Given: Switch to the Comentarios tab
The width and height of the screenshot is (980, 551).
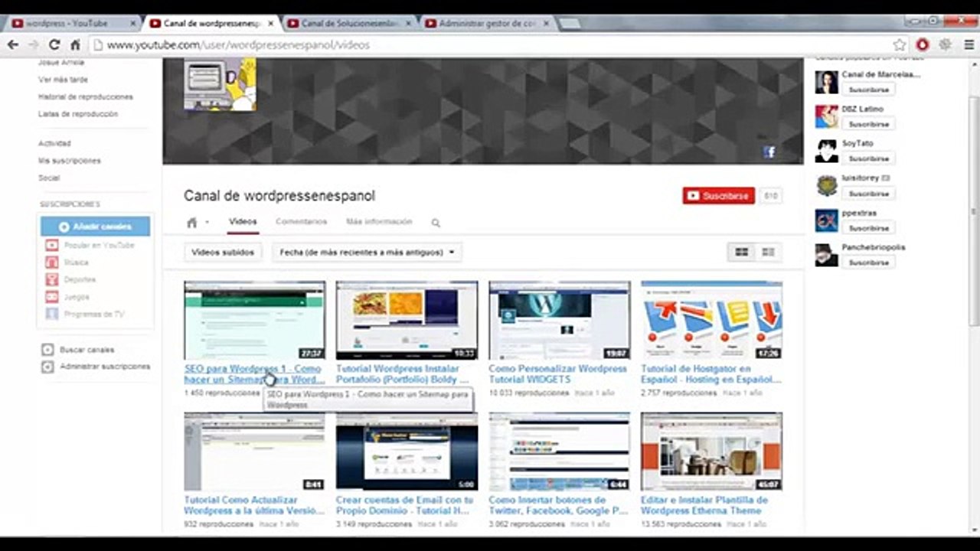Looking at the screenshot, I should pyautogui.click(x=301, y=222).
